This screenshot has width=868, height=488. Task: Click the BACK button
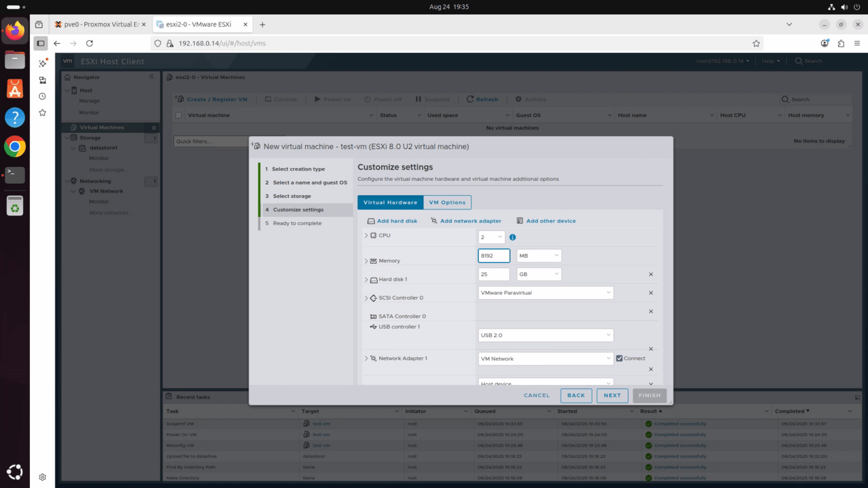pos(576,395)
